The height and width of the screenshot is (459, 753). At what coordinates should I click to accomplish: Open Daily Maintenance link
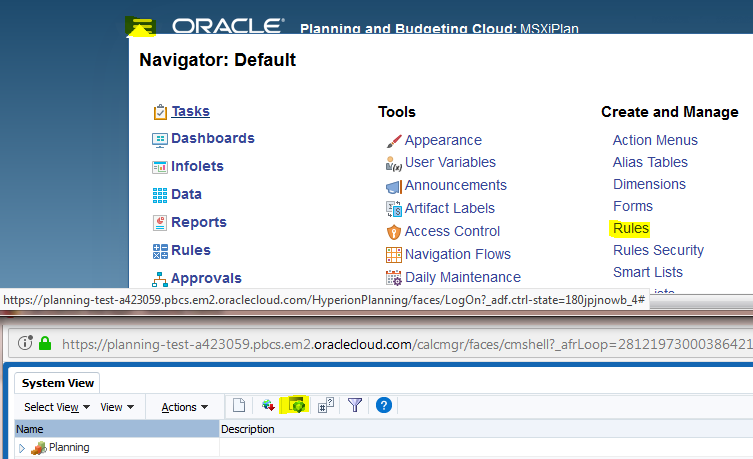click(x=462, y=278)
